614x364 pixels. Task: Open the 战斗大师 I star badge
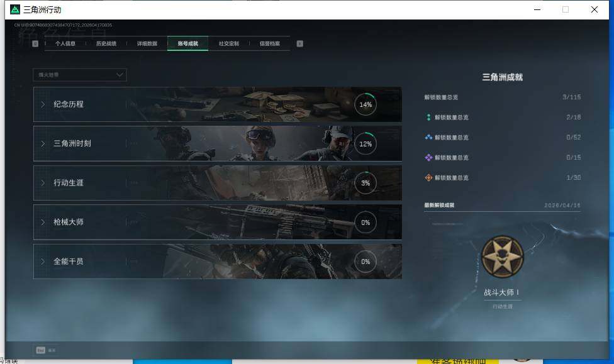503,256
